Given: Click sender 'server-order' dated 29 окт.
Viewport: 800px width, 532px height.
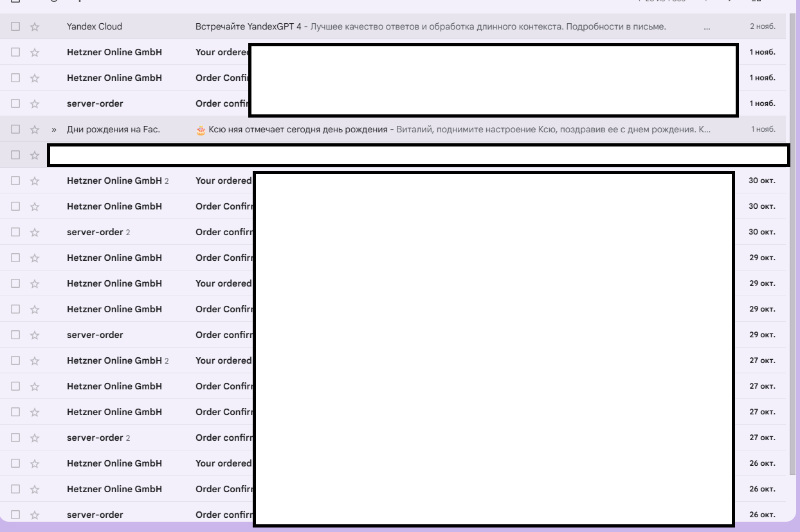Looking at the screenshot, I should pos(95,335).
